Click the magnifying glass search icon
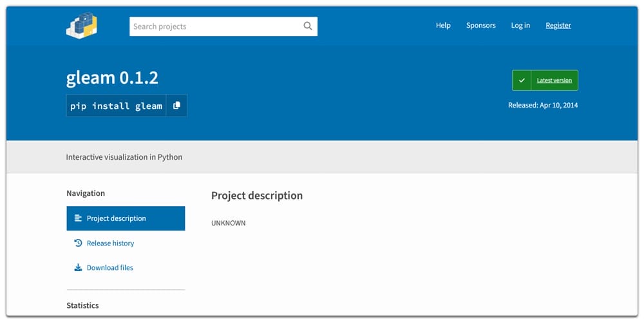The image size is (644, 322). pos(308,26)
